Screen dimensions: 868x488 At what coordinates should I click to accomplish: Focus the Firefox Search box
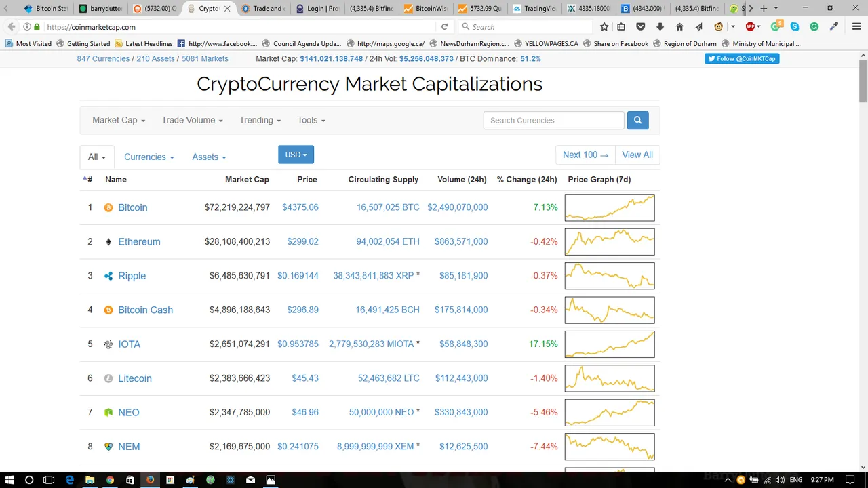click(x=526, y=27)
